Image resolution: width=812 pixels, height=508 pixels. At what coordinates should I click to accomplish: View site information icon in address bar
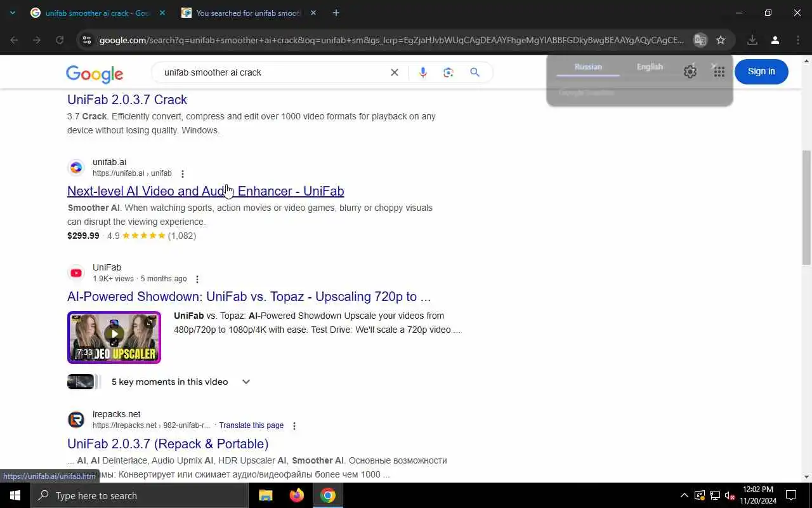click(x=87, y=40)
